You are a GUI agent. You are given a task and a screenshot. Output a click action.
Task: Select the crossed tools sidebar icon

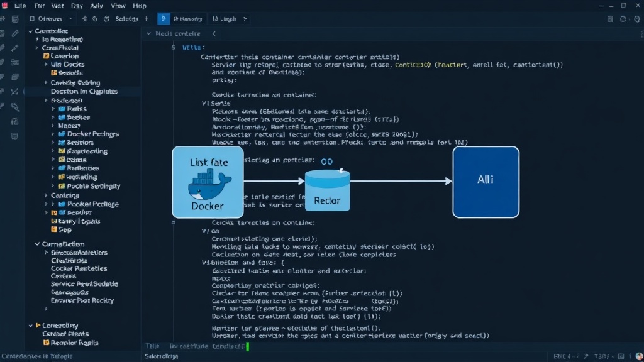pyautogui.click(x=15, y=92)
